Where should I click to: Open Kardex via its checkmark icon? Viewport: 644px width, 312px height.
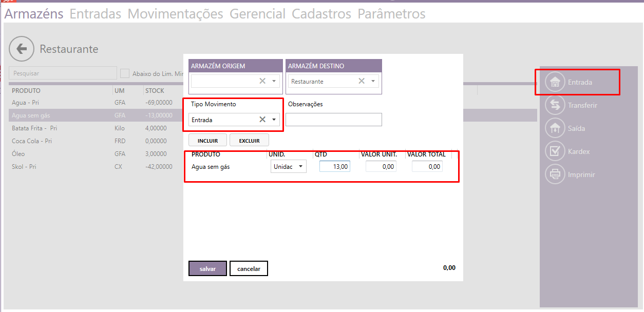555,151
